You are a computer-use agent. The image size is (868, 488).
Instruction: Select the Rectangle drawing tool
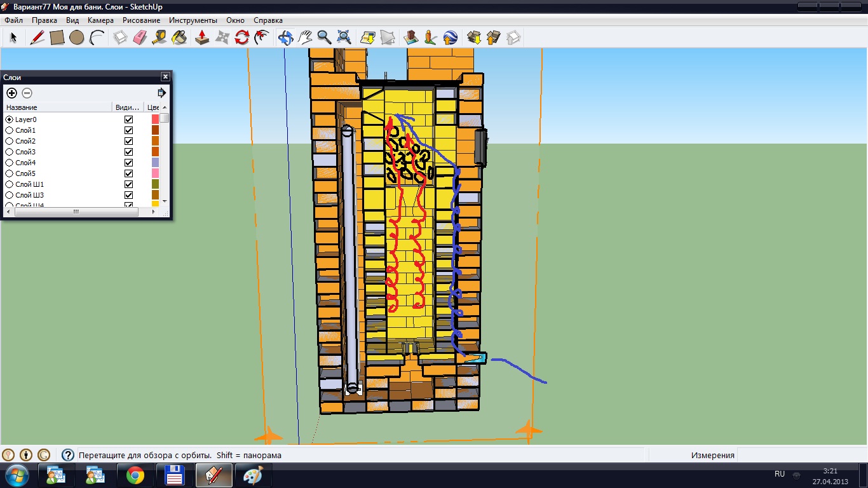[57, 37]
